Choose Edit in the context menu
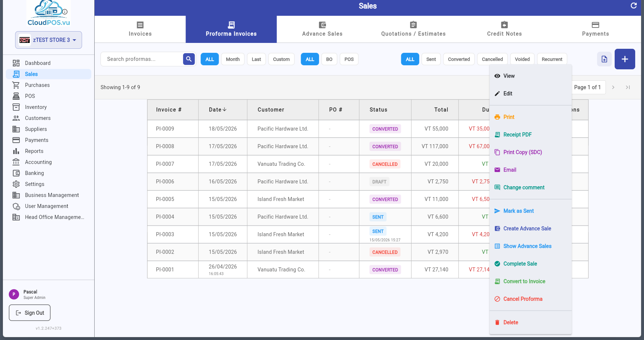The height and width of the screenshot is (340, 644). click(x=530, y=94)
